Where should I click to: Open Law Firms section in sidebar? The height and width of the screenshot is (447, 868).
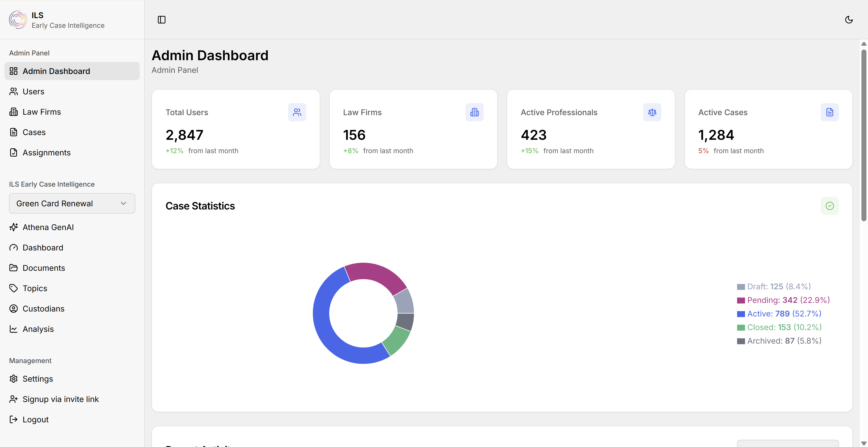pyautogui.click(x=72, y=112)
